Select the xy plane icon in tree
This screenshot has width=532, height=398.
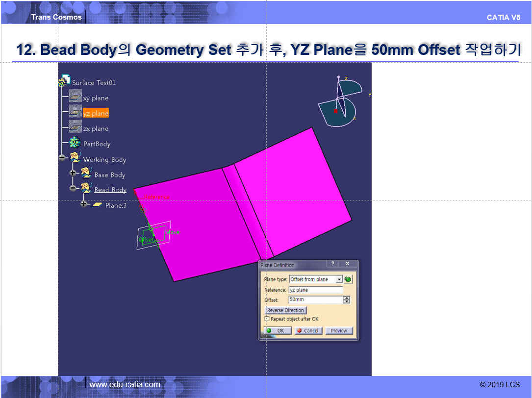tap(76, 97)
